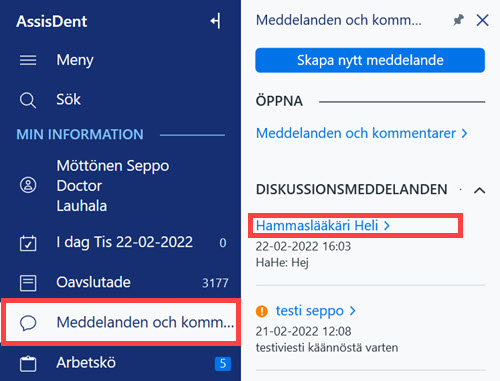Click Möttönen Seppo Doctor Lauhala profile text

pos(113,186)
